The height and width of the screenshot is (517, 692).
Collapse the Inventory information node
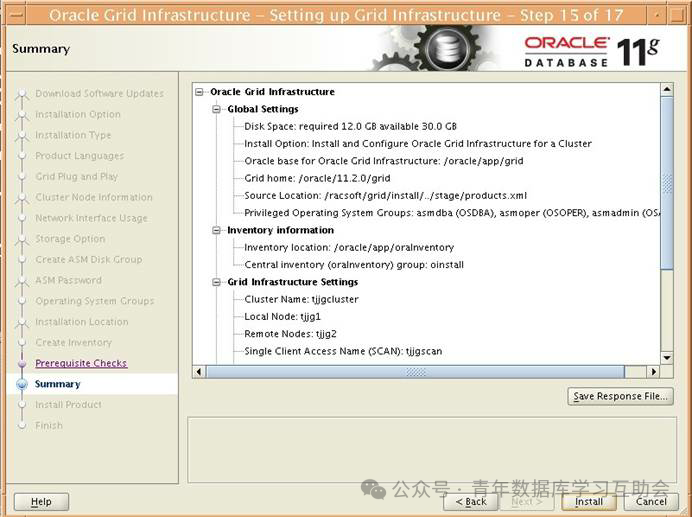tap(216, 230)
